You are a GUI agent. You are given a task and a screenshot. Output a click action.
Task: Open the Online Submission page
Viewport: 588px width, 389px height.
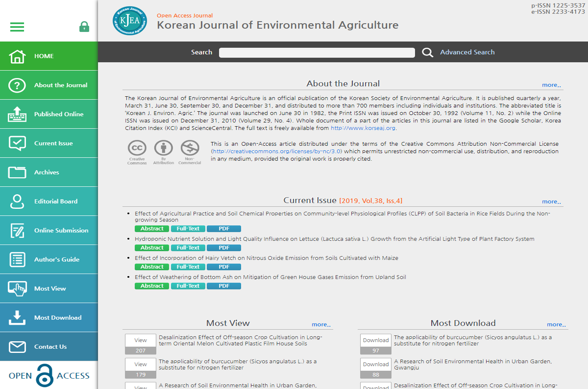49,230
